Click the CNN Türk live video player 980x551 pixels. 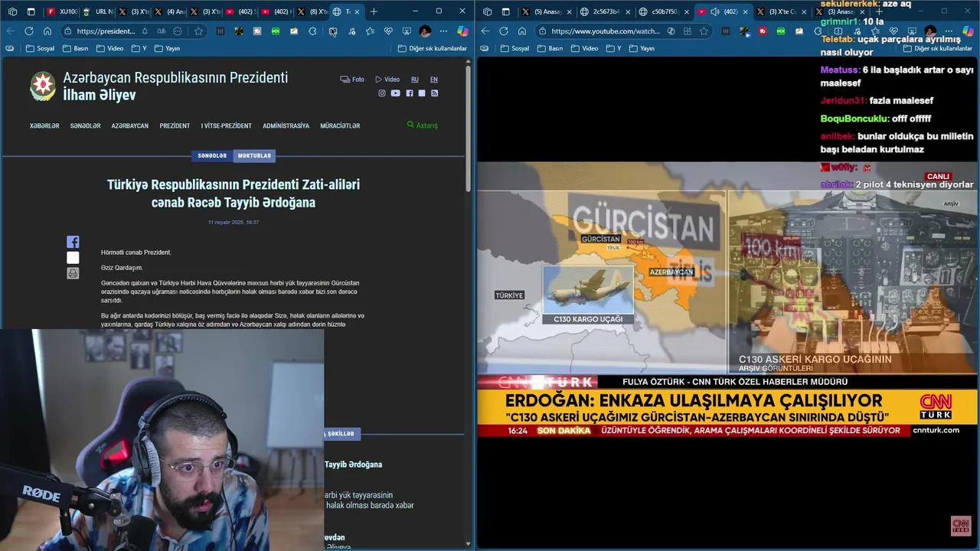[x=727, y=298]
